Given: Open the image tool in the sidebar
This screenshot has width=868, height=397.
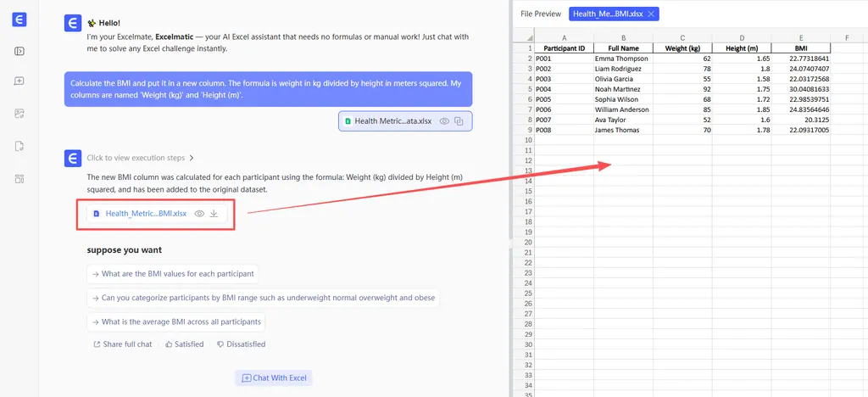Looking at the screenshot, I should 19,114.
